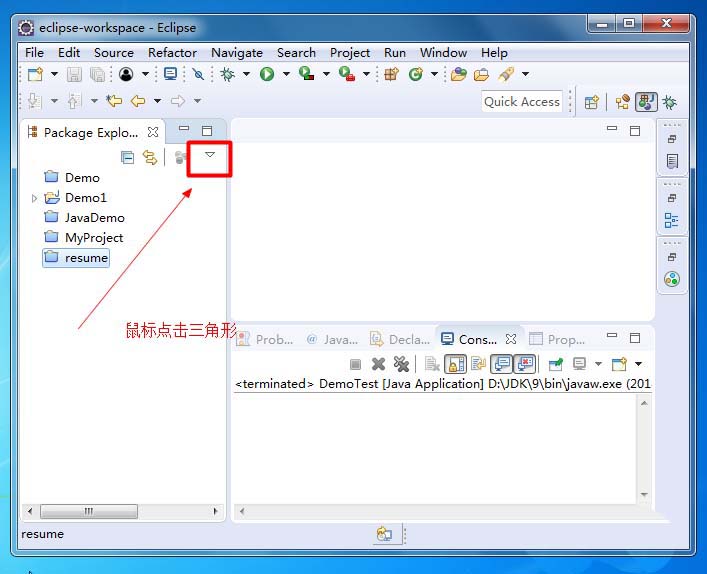Click the New file toolbar icon

pyautogui.click(x=35, y=74)
